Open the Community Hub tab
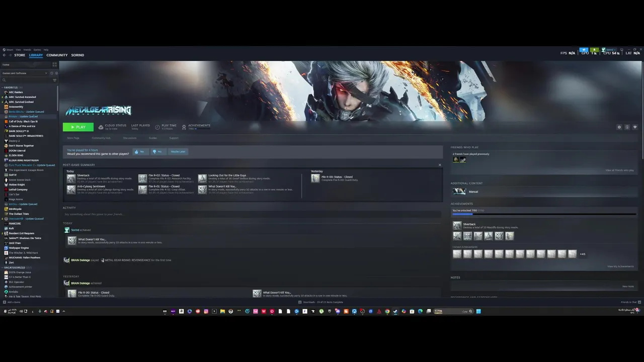 pos(101,138)
